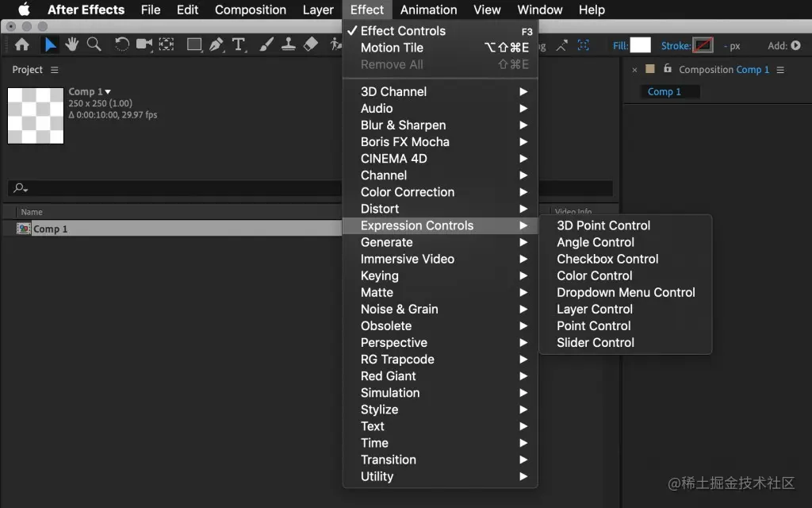This screenshot has width=812, height=508.
Task: Close the Composition panel tab
Action: 634,70
